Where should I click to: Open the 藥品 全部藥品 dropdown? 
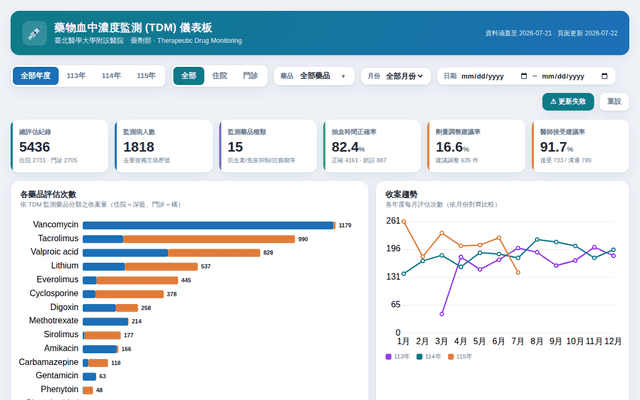[x=314, y=76]
